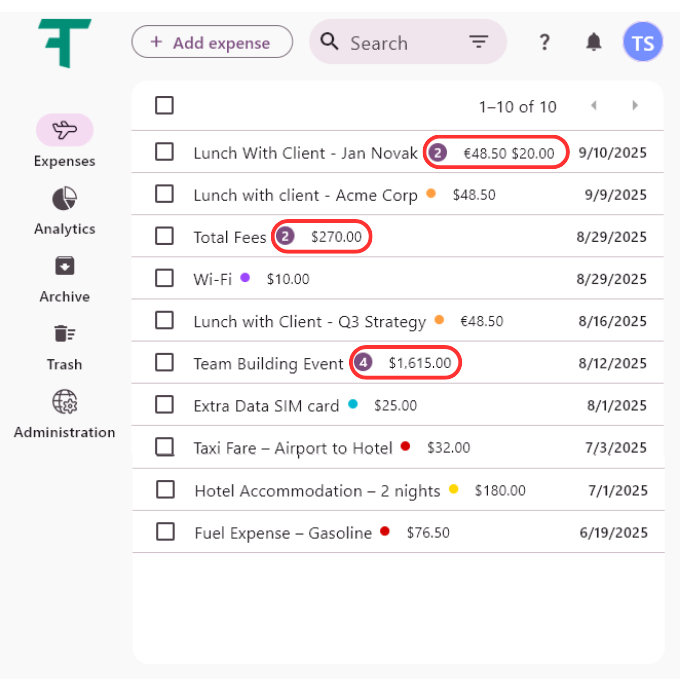
Task: Open the notifications bell
Action: click(x=594, y=42)
